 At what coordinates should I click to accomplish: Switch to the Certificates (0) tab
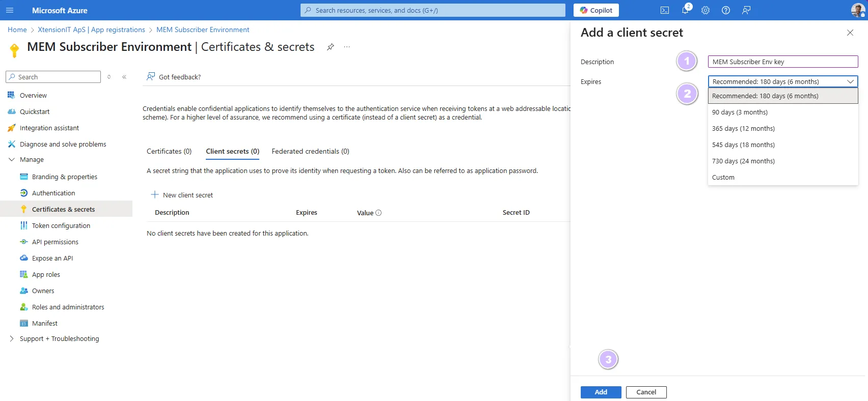pyautogui.click(x=169, y=152)
